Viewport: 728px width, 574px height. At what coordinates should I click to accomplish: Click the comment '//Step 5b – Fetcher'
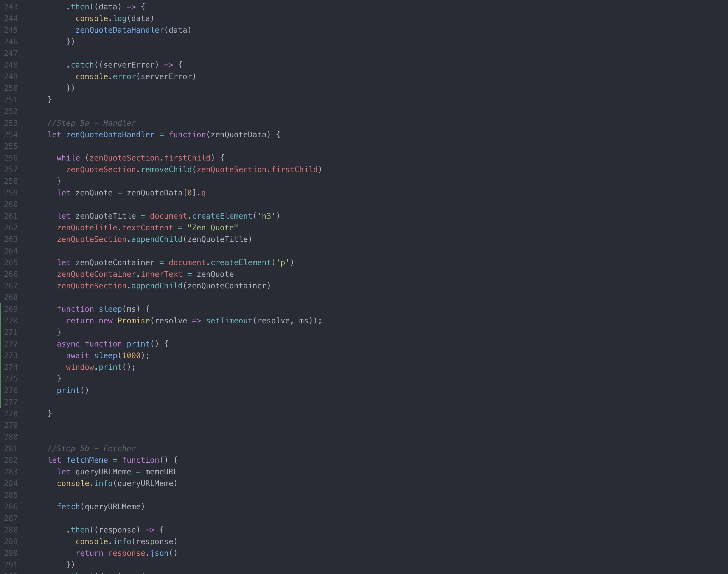point(92,449)
